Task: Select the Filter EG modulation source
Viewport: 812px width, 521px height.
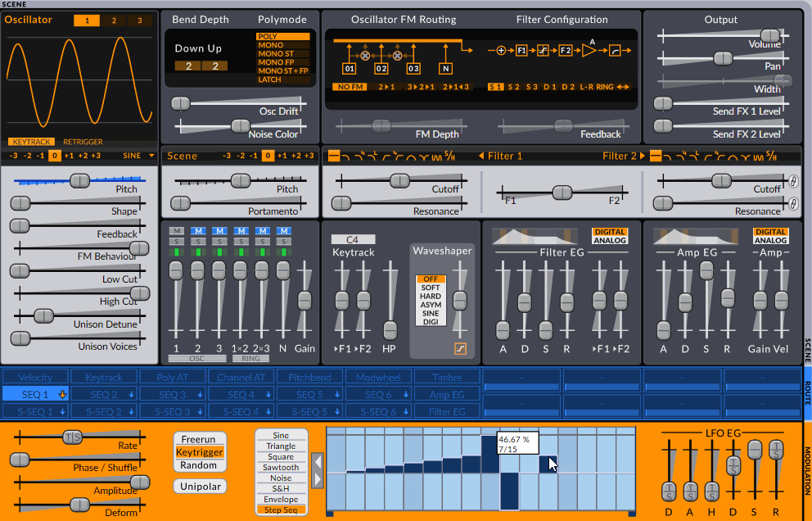Action: 447,411
